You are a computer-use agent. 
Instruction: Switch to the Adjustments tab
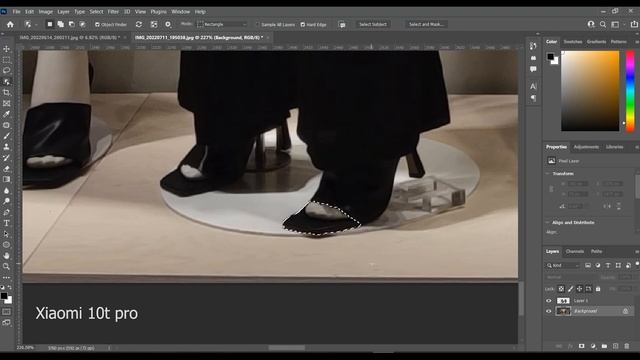[x=586, y=147]
